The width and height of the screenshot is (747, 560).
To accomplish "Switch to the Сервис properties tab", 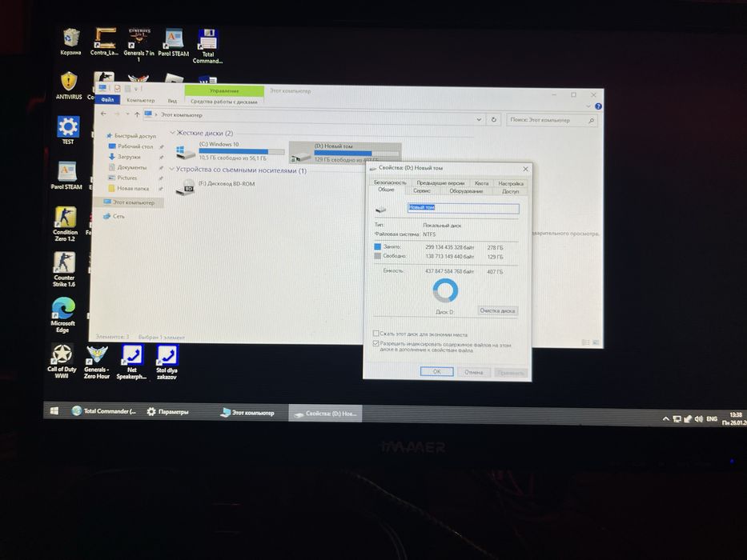I will 422,191.
